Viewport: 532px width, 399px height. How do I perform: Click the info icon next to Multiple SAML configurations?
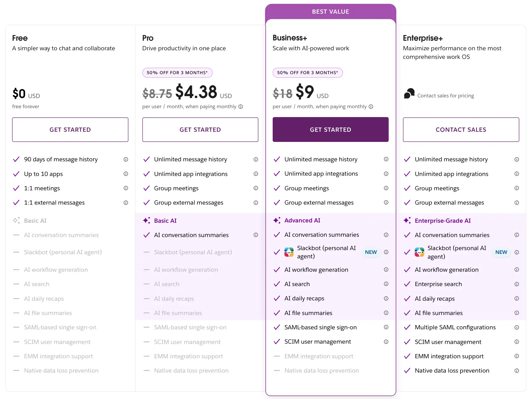coord(517,327)
